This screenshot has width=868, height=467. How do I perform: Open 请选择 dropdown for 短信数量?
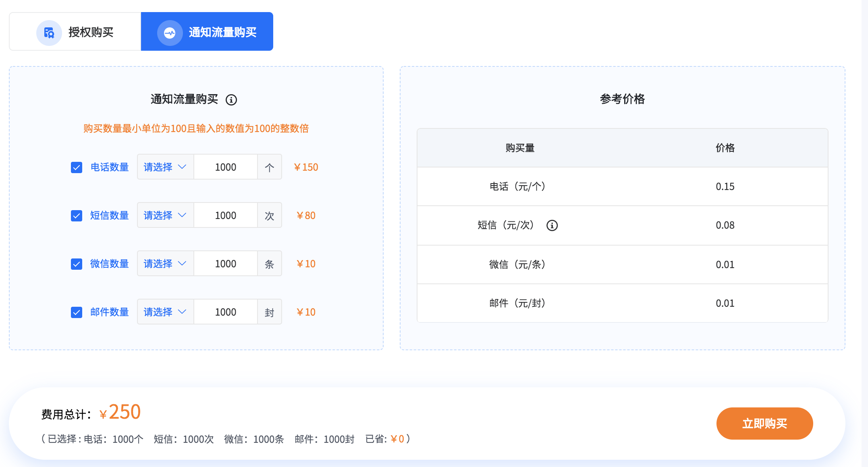165,215
